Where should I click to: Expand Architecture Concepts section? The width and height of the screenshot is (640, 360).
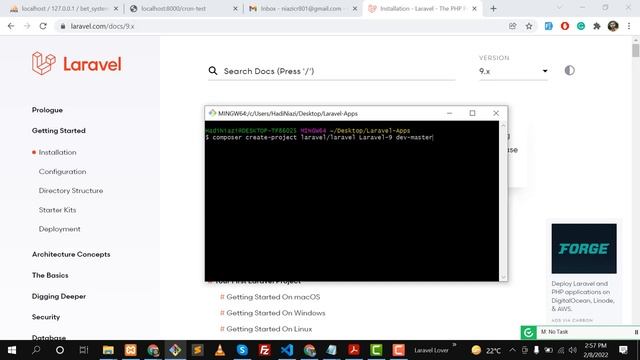[x=71, y=254]
